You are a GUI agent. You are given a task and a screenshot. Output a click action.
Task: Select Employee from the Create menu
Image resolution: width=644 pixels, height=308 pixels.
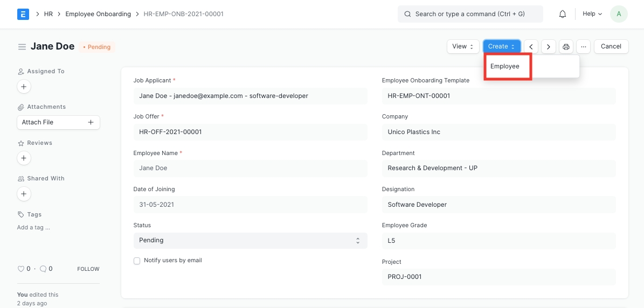point(505,66)
